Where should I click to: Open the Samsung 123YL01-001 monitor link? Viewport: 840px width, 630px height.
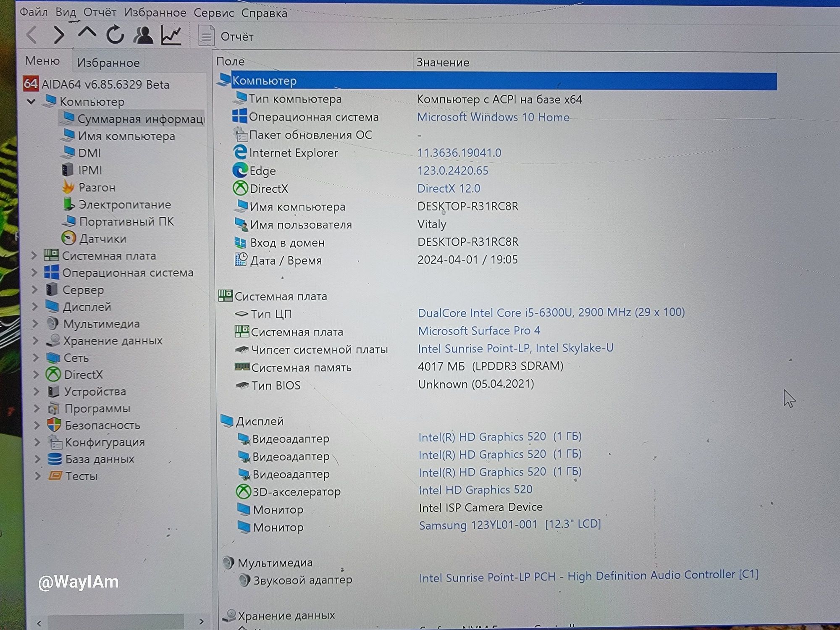click(510, 525)
